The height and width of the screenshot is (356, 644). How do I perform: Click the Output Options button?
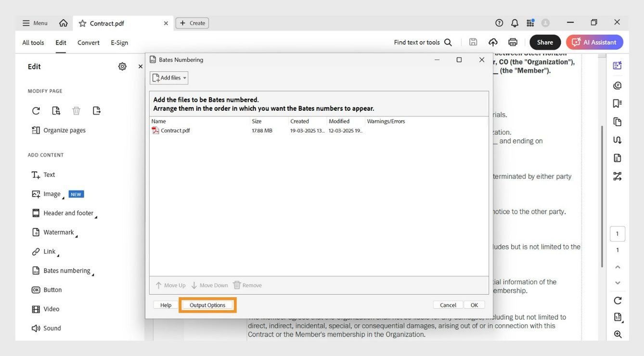click(207, 304)
